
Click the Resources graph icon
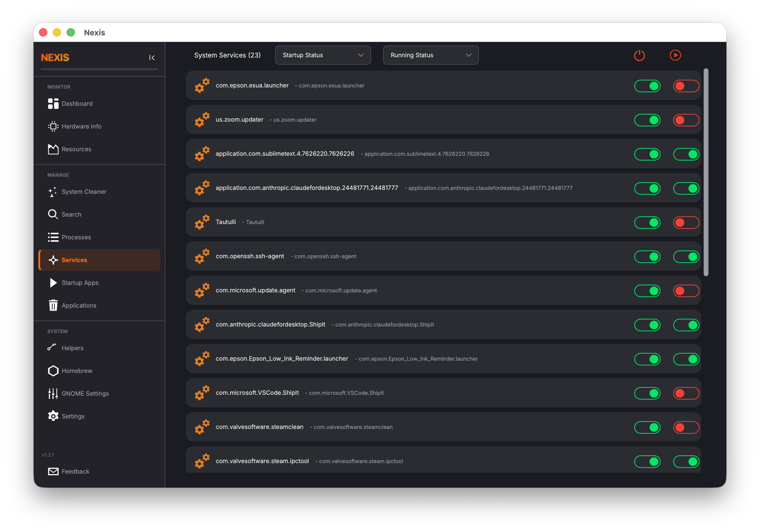53,149
